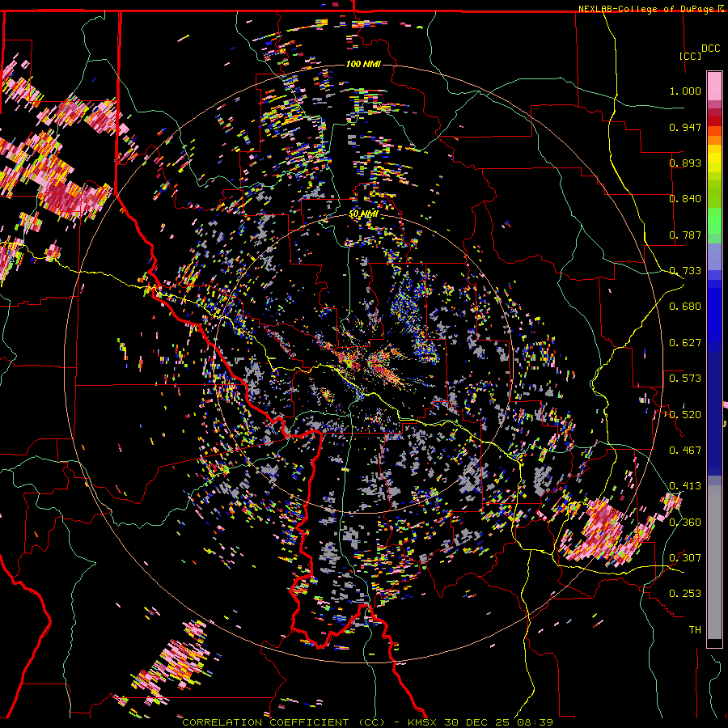Click the 1.000 legend value
The image size is (728, 728).
pyautogui.click(x=685, y=91)
